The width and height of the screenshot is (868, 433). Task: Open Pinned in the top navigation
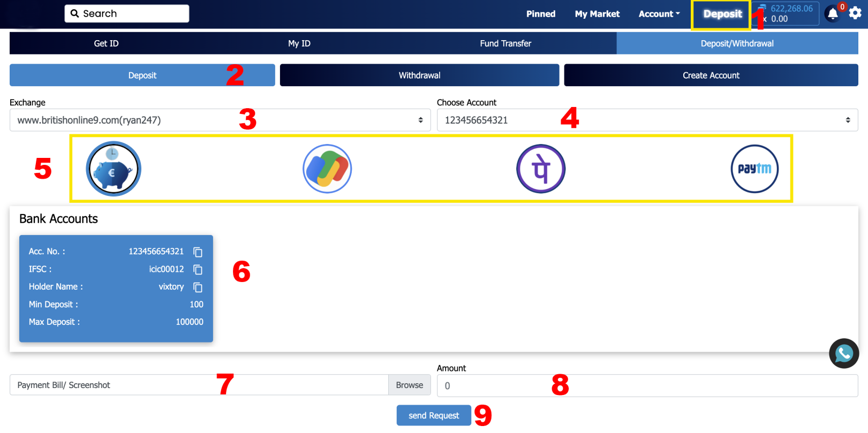point(541,14)
